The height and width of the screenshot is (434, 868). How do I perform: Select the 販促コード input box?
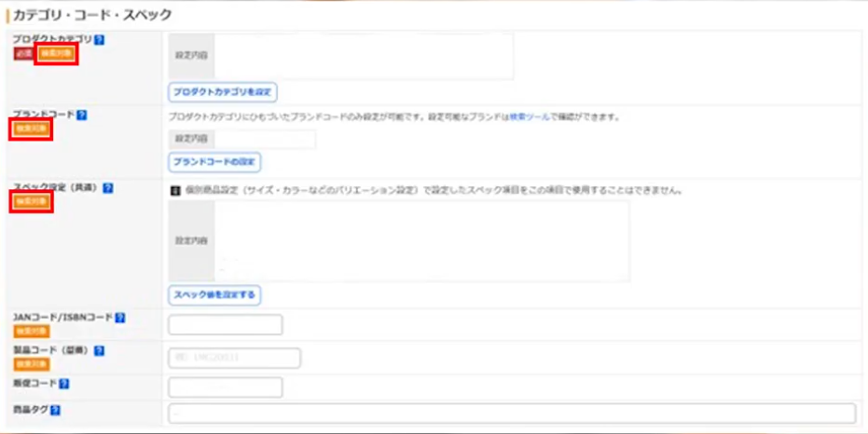225,387
